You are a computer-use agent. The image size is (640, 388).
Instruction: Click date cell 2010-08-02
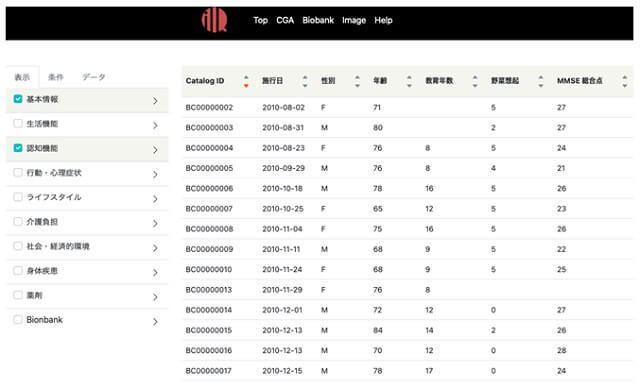tap(283, 107)
